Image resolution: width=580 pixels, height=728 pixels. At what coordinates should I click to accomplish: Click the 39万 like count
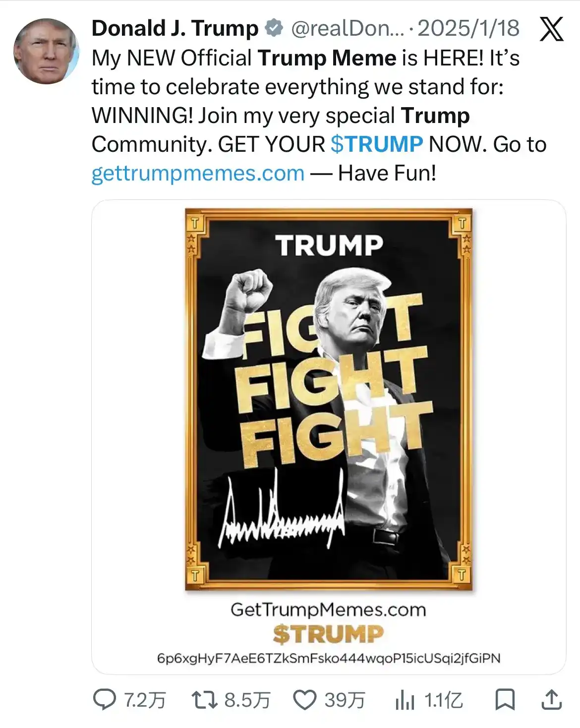click(x=345, y=700)
